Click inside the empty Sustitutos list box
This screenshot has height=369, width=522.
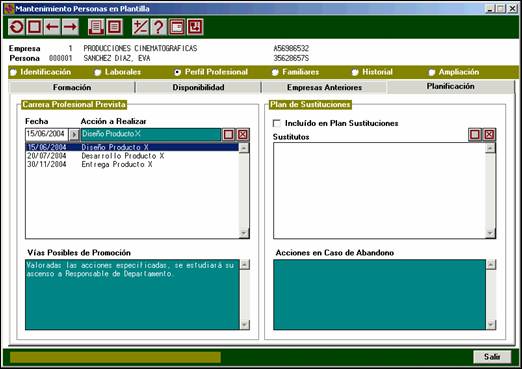point(379,191)
